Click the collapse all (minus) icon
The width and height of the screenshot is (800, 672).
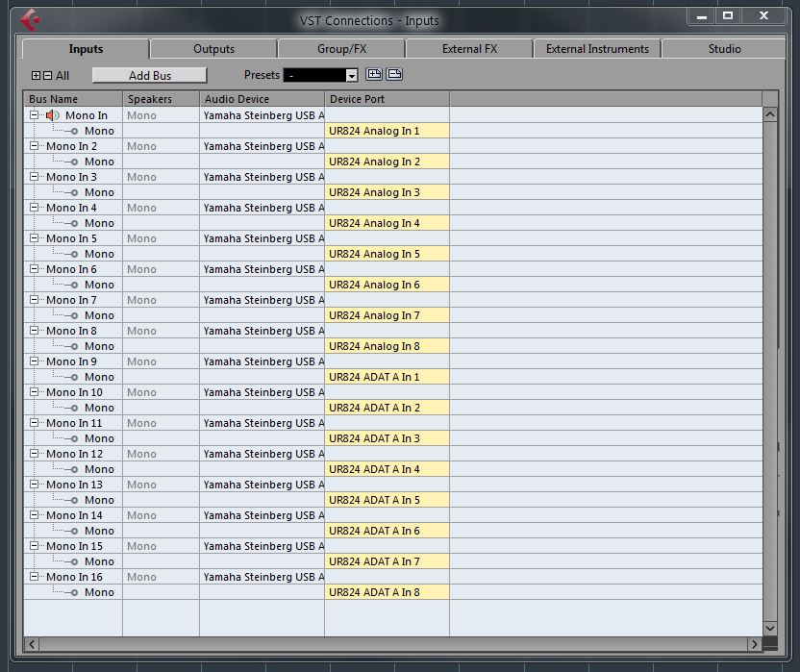point(48,75)
